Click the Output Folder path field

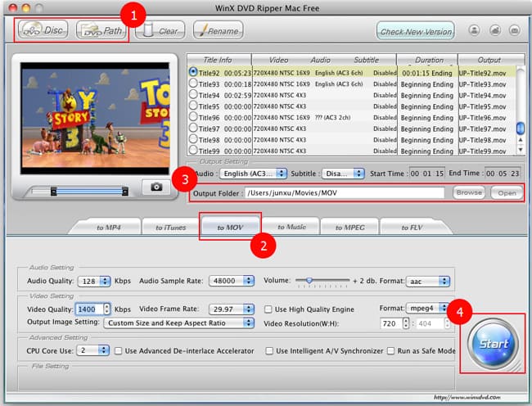345,193
